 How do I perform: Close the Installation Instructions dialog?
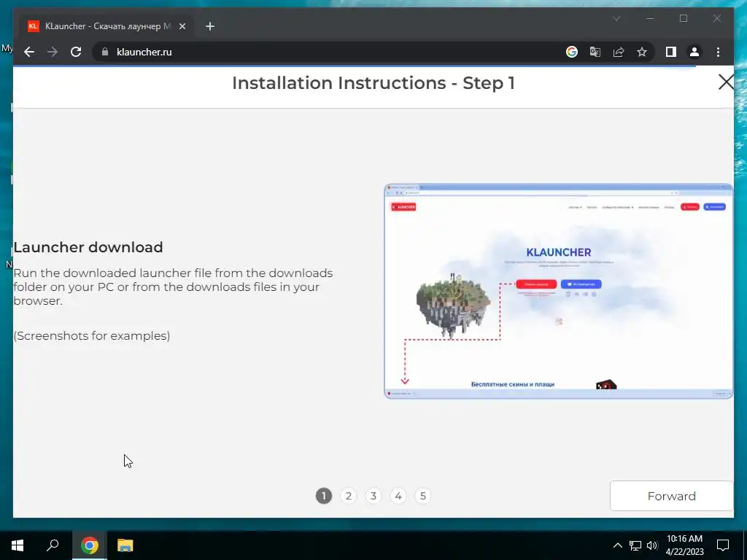pyautogui.click(x=726, y=82)
